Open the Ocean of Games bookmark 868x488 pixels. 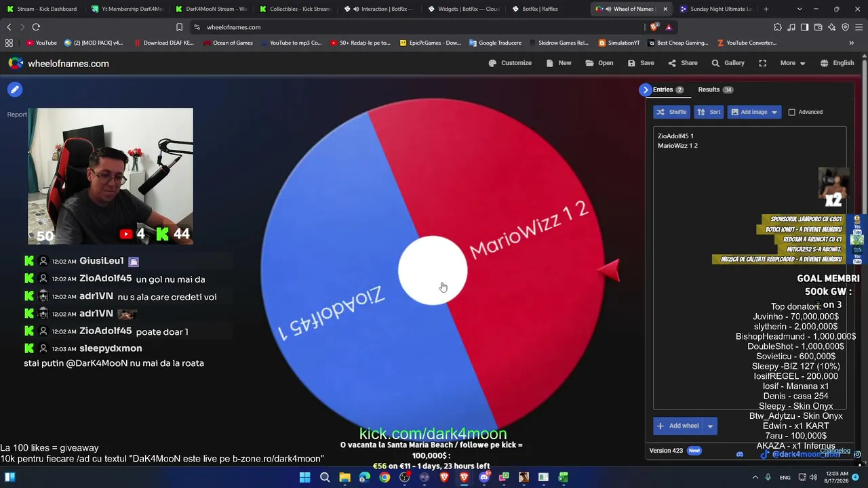point(227,43)
